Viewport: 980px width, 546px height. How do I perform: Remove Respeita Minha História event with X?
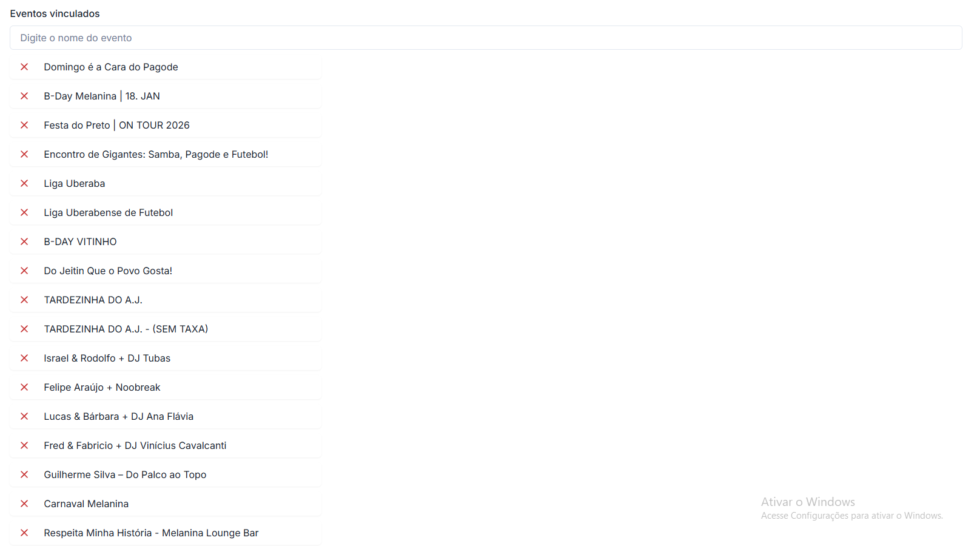pos(24,533)
